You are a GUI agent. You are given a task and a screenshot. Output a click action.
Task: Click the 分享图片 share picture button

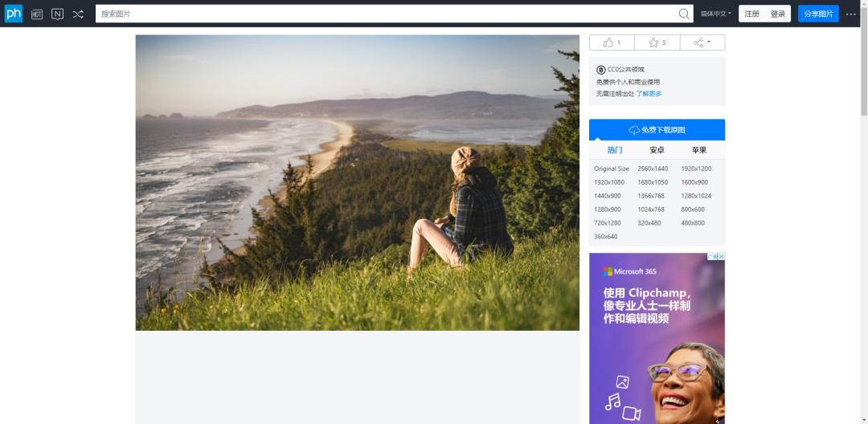(x=818, y=14)
